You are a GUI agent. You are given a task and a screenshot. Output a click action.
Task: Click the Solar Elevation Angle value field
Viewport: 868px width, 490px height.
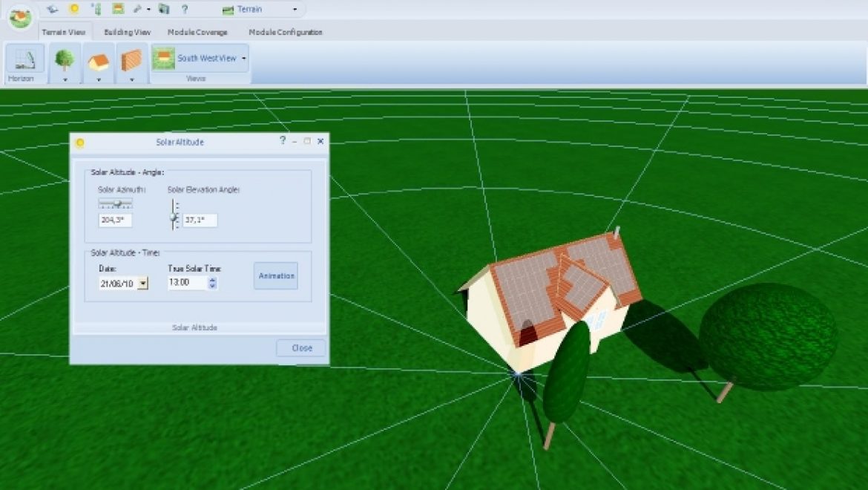200,220
